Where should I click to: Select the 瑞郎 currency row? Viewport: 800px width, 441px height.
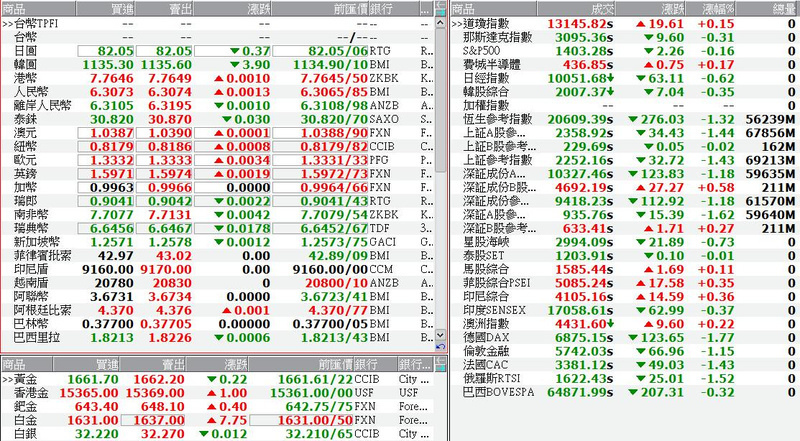[x=217, y=201]
